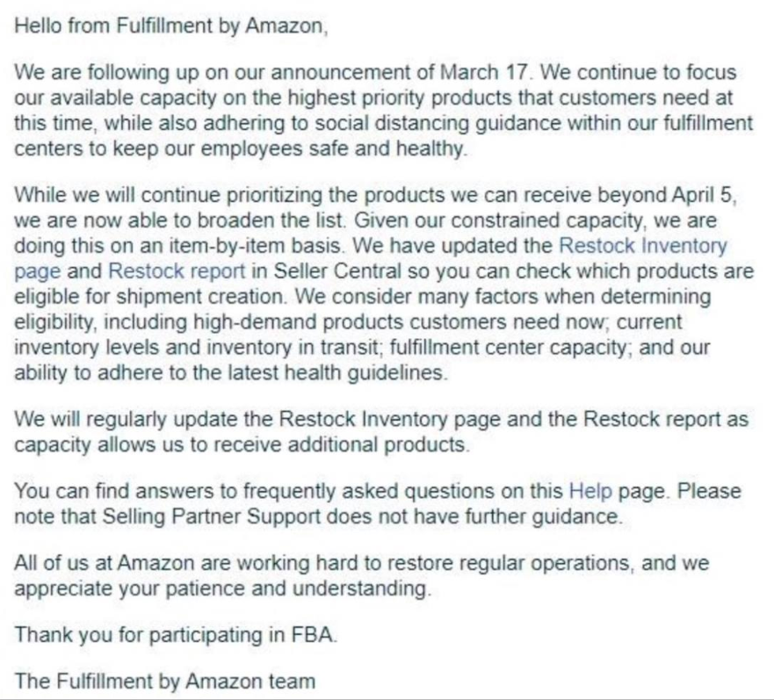Click 'appreciate your patience and understanding' line
The width and height of the screenshot is (774, 700).
point(222,588)
